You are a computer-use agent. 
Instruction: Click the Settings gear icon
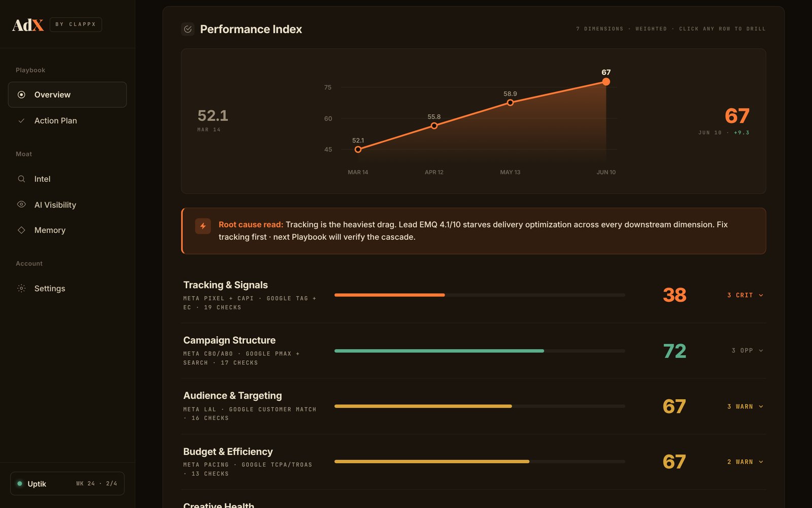[21, 288]
